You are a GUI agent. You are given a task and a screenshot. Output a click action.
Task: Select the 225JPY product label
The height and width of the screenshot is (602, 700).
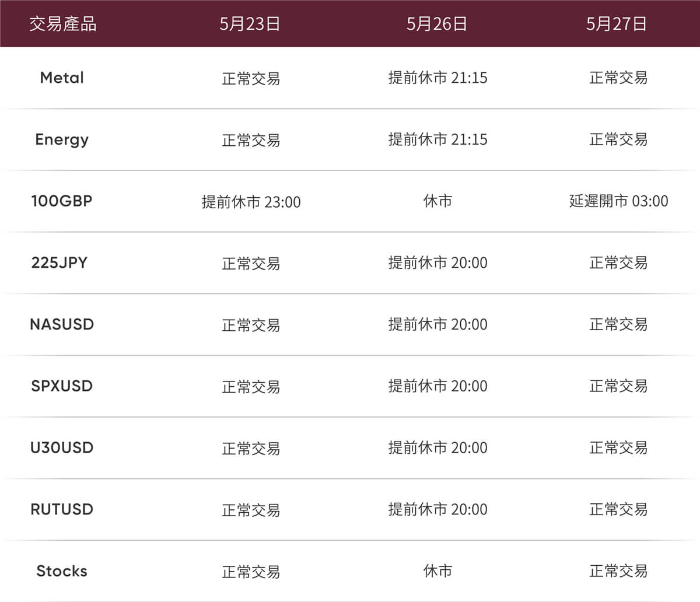(x=60, y=262)
